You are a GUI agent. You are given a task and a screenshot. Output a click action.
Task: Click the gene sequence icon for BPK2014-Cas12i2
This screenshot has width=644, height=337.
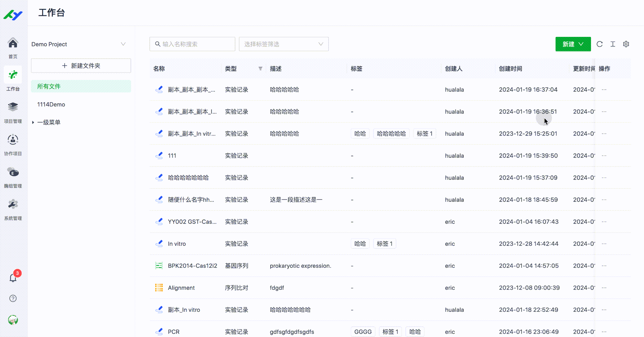point(159,266)
